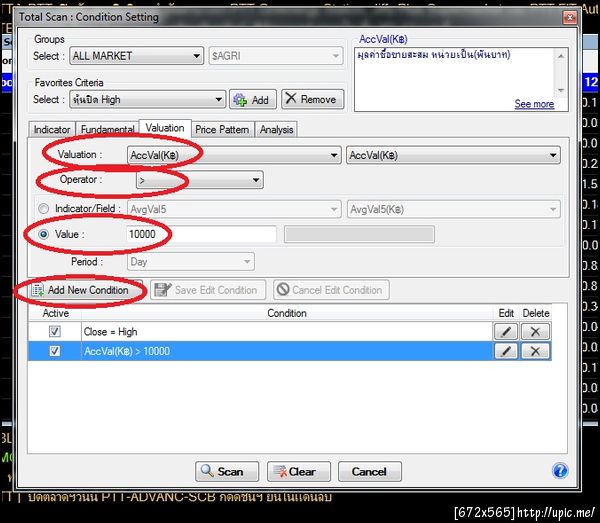
Task: Click the Condition column header
Action: click(x=287, y=313)
